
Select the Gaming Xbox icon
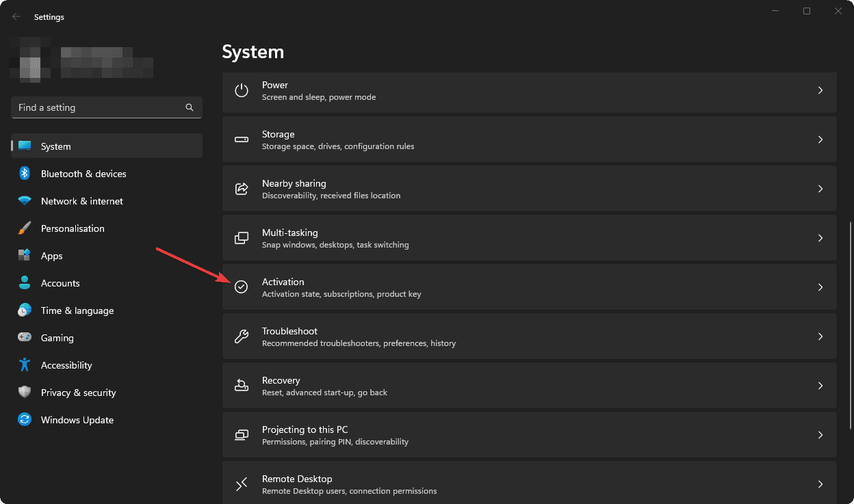(25, 337)
